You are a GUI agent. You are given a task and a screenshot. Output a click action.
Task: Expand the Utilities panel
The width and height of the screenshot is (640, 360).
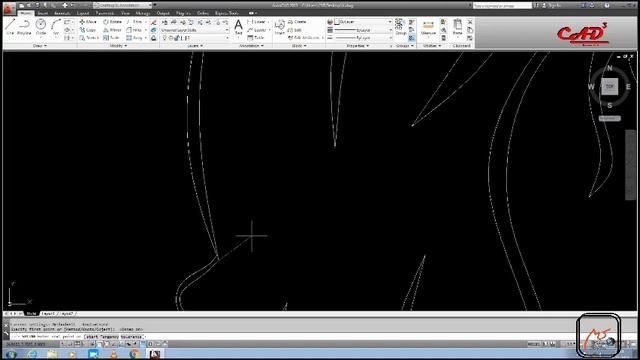pos(432,46)
